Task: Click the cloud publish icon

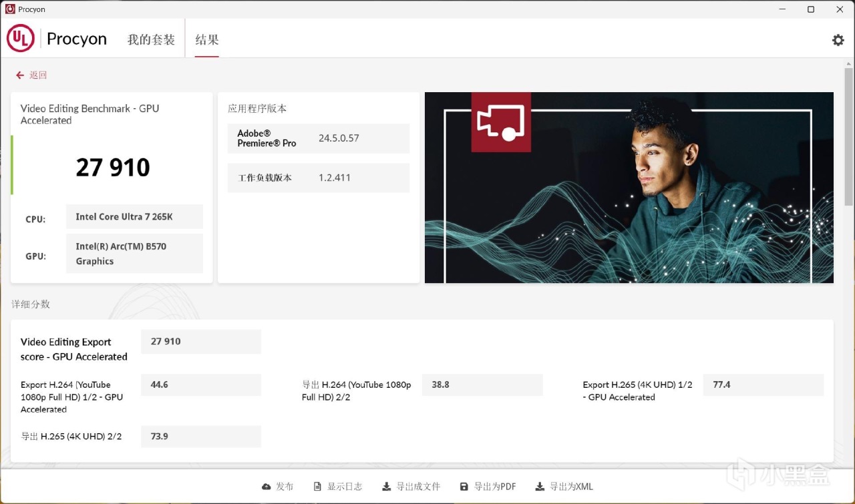Action: [x=267, y=487]
